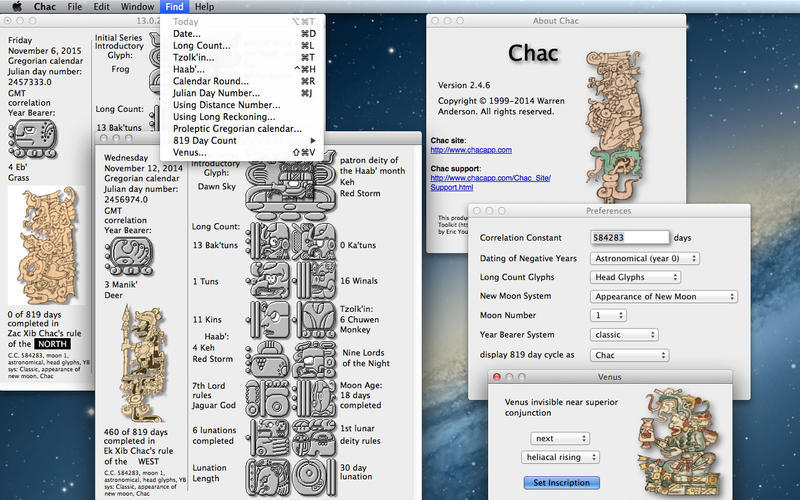Viewport: 800px width, 500px height.
Task: Click the 30 day lunation glyph
Action: coord(314,477)
